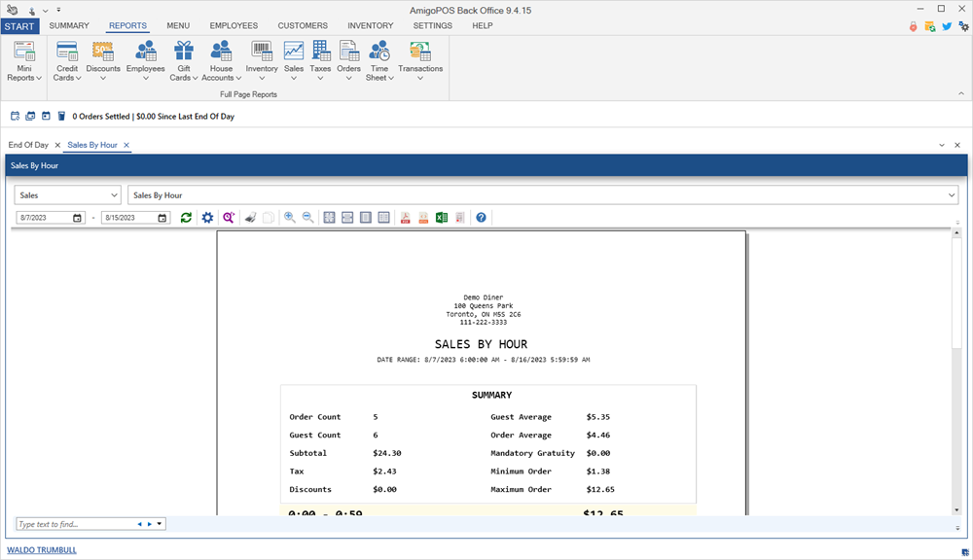The image size is (973, 560).
Task: Select the third page layout view icon
Action: [366, 218]
